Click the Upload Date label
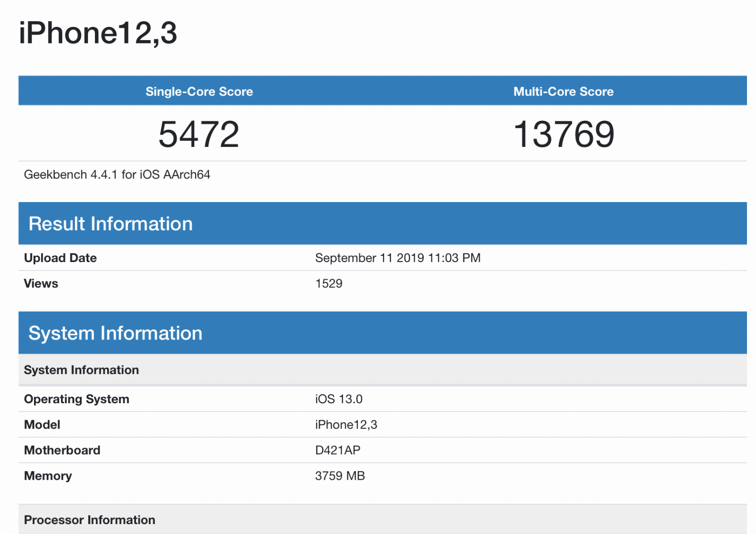 [60, 258]
